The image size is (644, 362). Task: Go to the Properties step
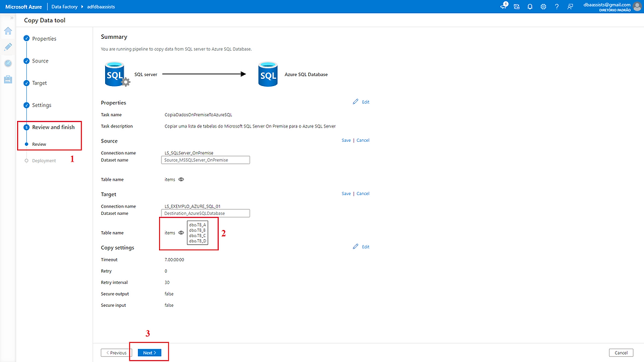click(44, 39)
